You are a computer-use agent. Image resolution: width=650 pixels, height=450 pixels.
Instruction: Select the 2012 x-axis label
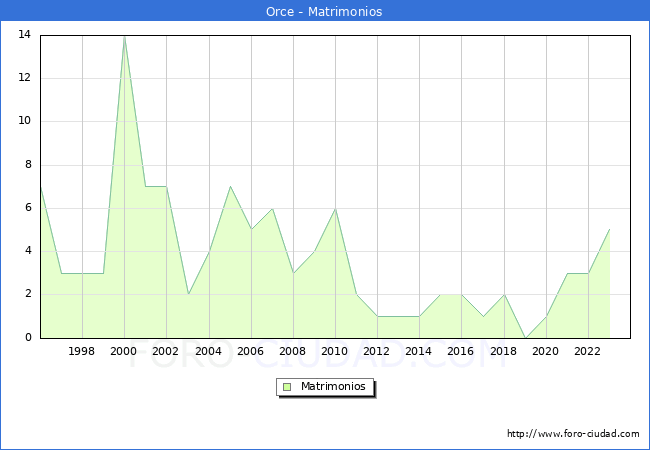pos(377,352)
